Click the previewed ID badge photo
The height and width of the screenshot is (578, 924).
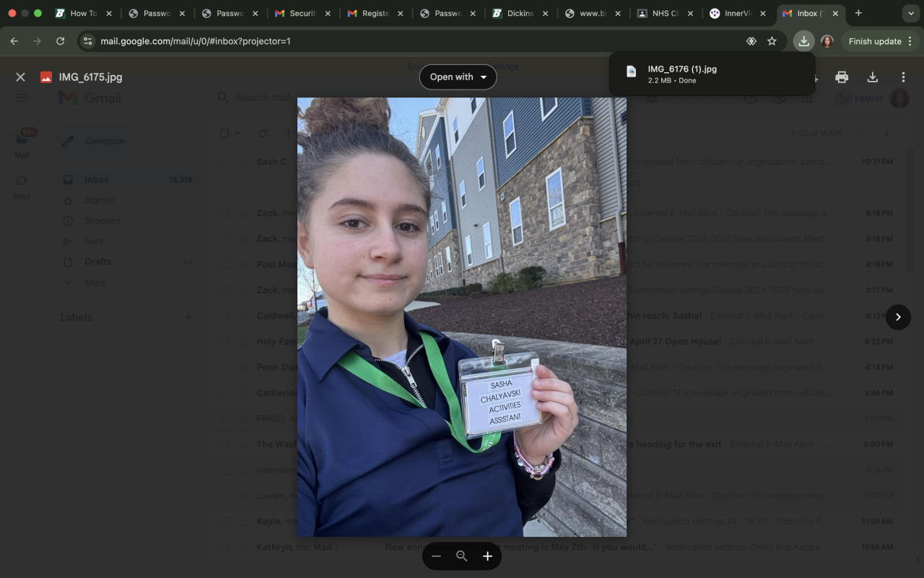point(462,317)
